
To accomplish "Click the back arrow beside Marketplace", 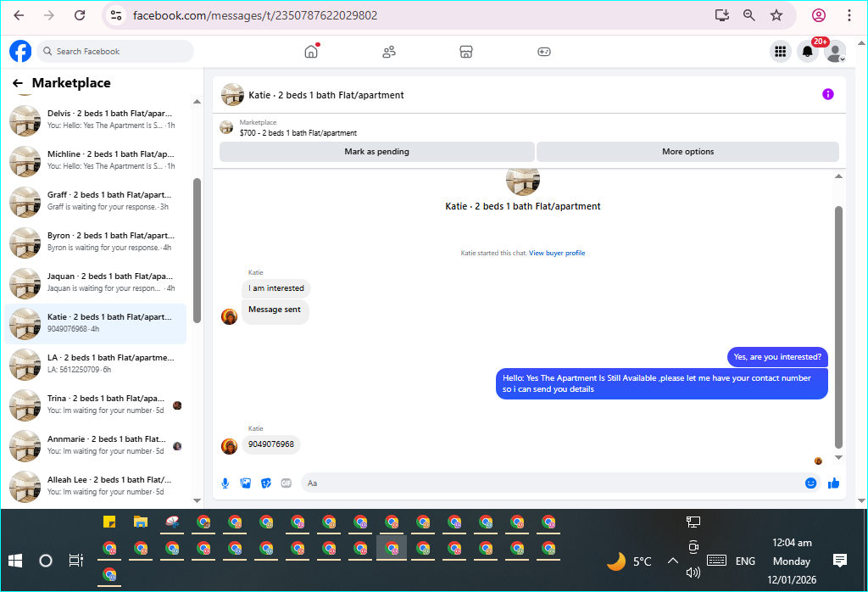I will [x=18, y=83].
